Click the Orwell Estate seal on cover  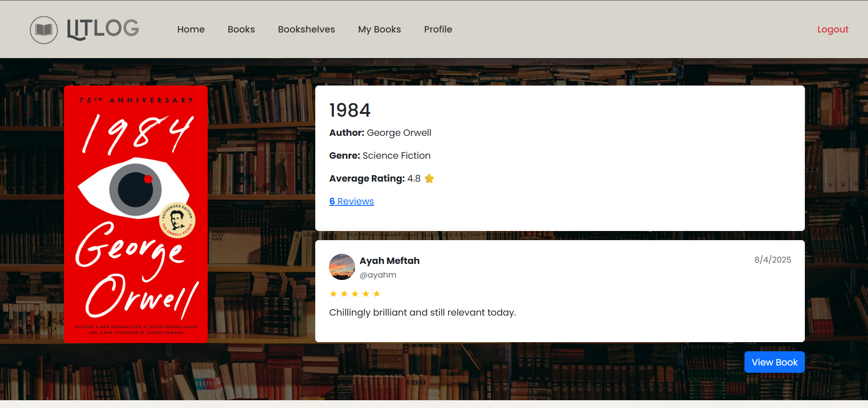pos(177,220)
